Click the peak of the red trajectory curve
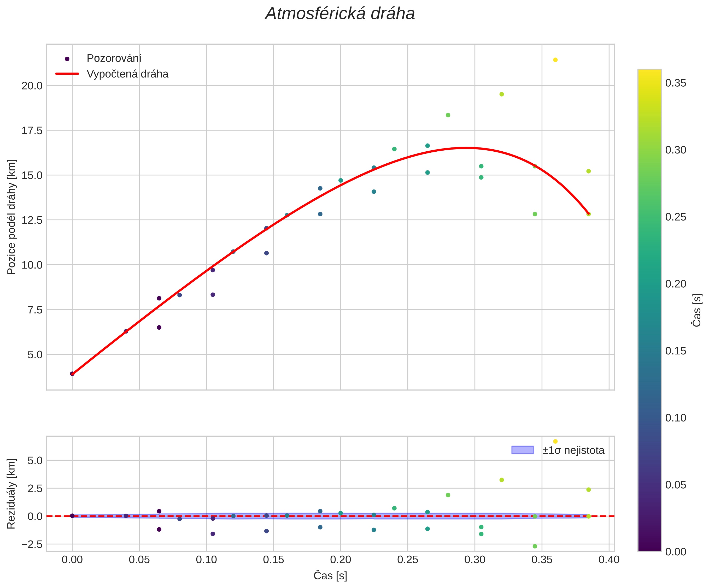Screen dimensions: 709x588 pos(466,148)
